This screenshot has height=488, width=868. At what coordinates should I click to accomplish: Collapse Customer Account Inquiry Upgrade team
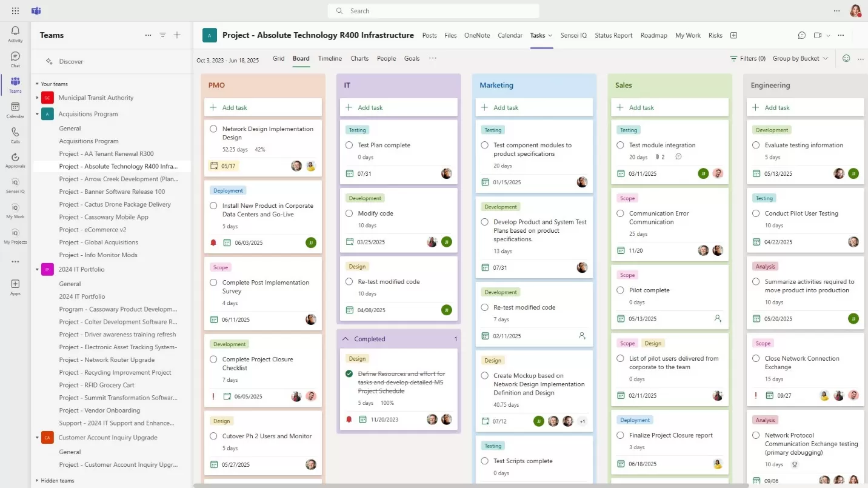click(x=36, y=438)
